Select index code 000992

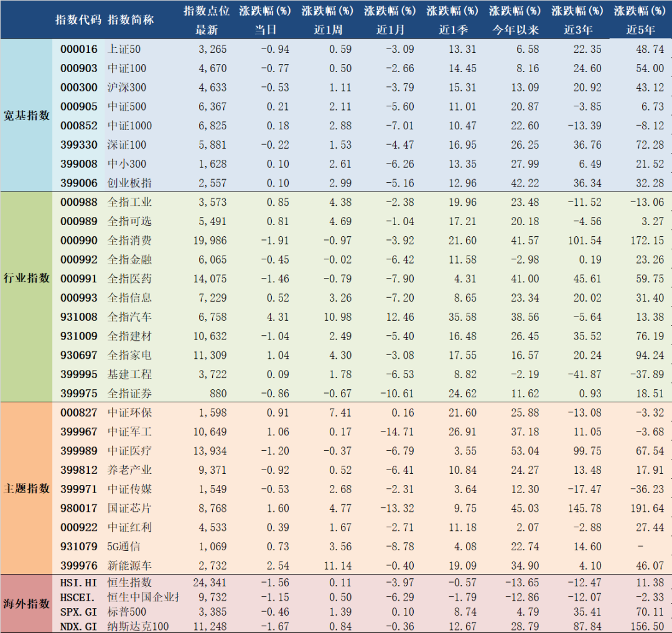(x=79, y=259)
